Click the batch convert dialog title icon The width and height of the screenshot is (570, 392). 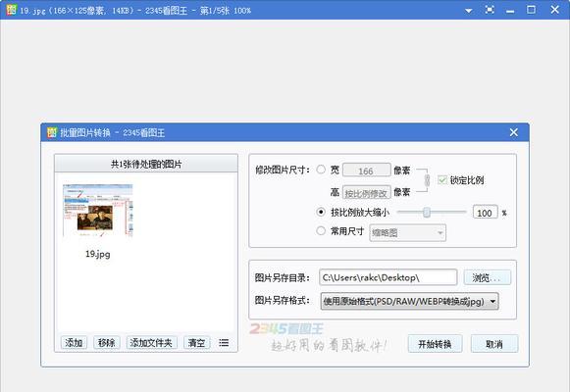coord(52,132)
